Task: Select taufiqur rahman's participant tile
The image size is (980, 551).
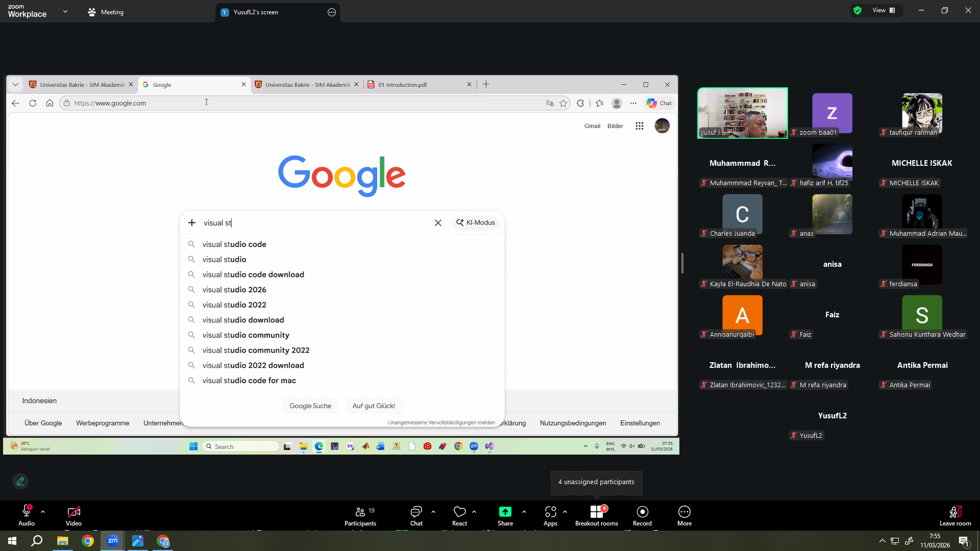Action: [x=922, y=113]
